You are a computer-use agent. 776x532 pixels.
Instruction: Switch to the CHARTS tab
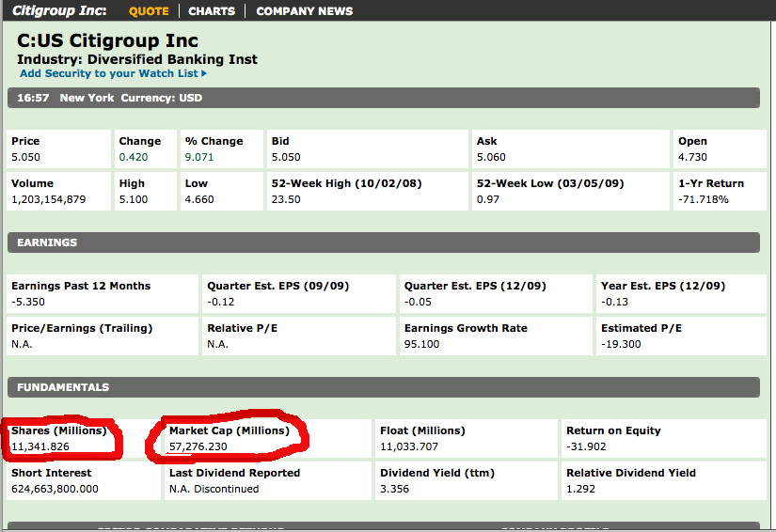tap(212, 11)
